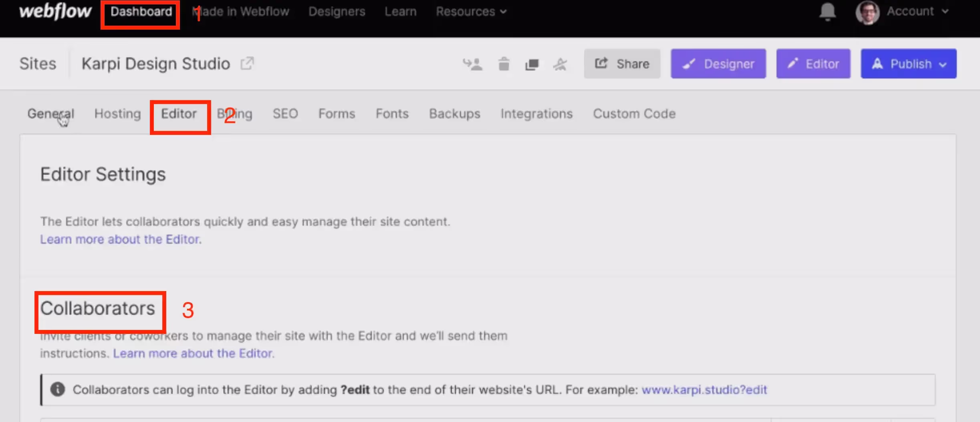Switch to the Backups tab
Image resolution: width=980 pixels, height=422 pixels.
pyautogui.click(x=455, y=114)
